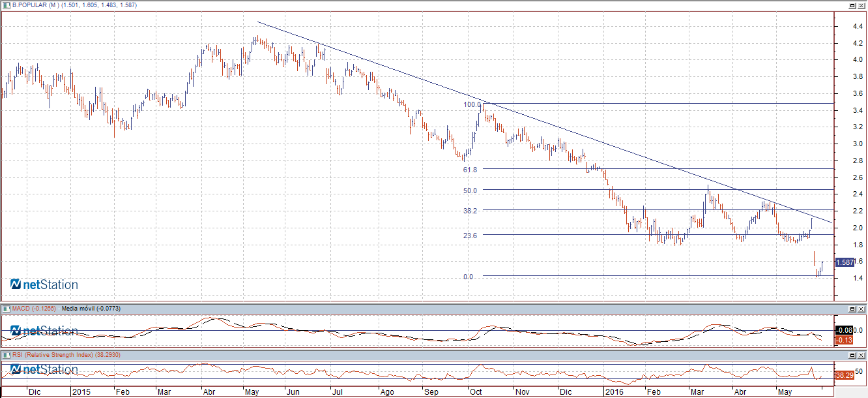Close the RSI indicator panel

tap(861, 354)
